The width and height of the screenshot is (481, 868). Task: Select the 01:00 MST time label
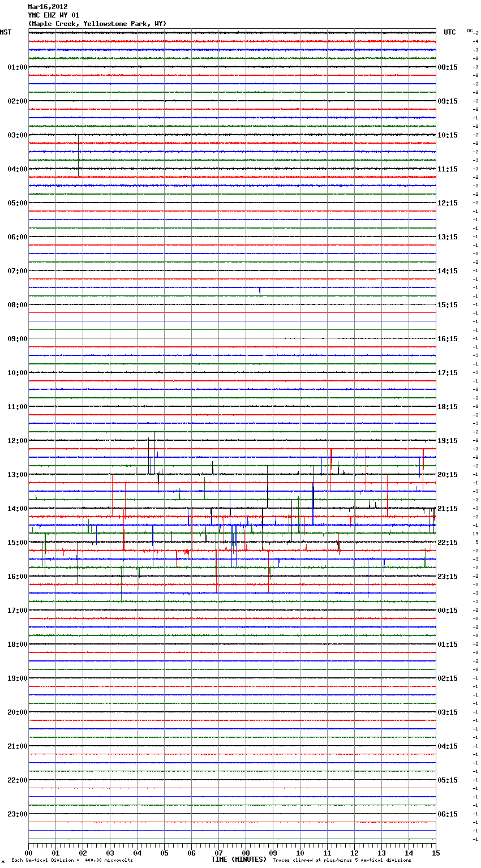pyautogui.click(x=17, y=67)
